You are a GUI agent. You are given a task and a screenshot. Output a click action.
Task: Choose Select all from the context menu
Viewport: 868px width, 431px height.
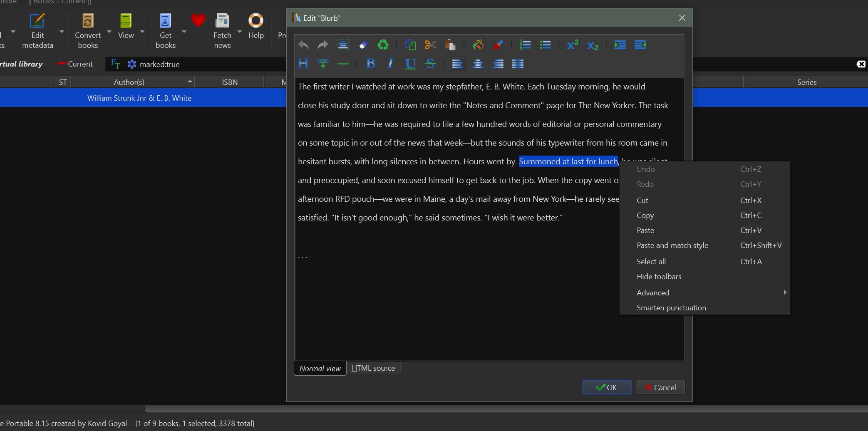705,261
